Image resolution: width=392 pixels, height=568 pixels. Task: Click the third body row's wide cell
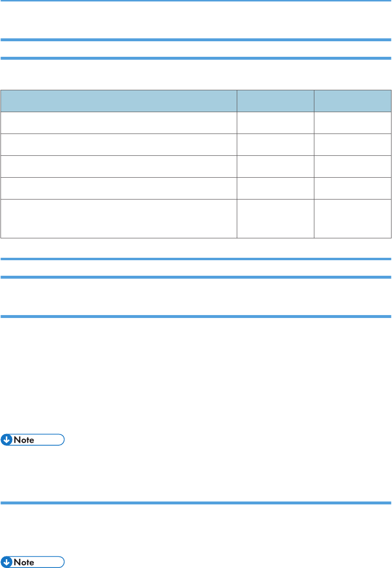(x=119, y=166)
